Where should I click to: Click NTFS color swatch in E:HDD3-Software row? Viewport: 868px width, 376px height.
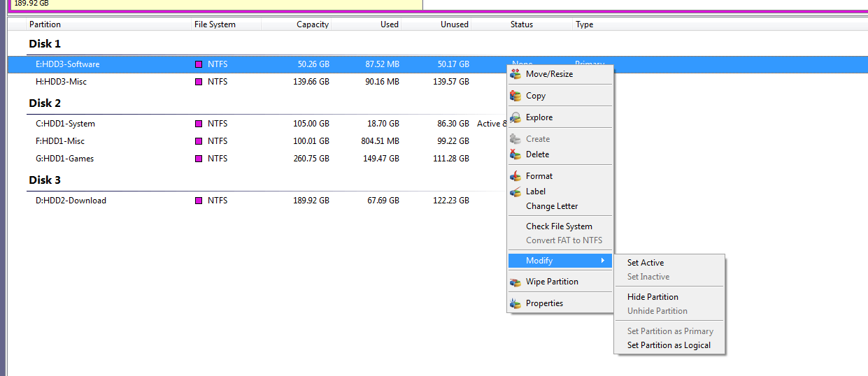click(199, 64)
